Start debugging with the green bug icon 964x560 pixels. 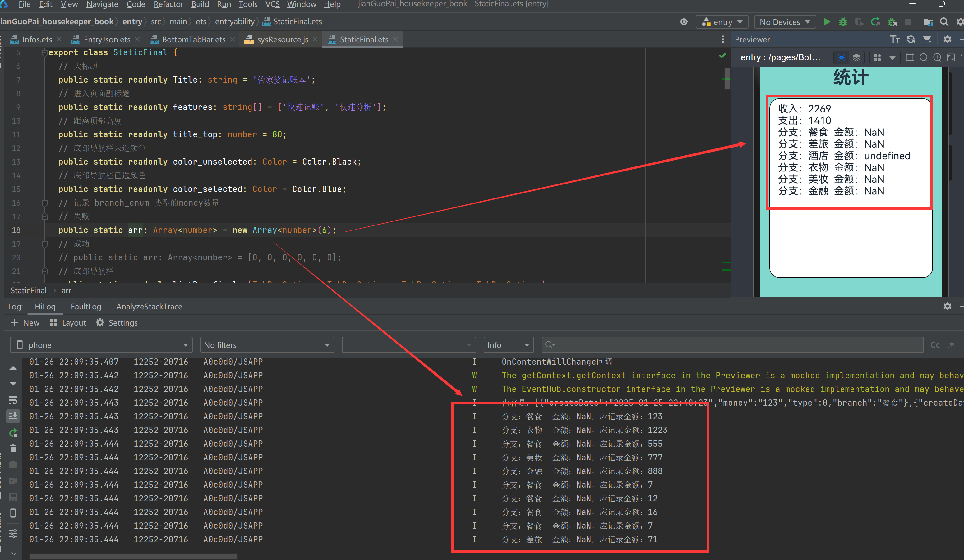[843, 22]
